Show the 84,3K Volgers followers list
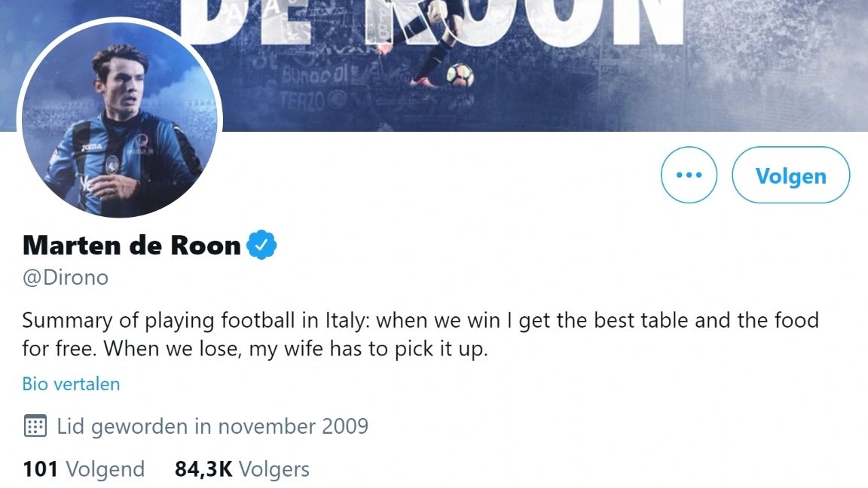 point(242,469)
